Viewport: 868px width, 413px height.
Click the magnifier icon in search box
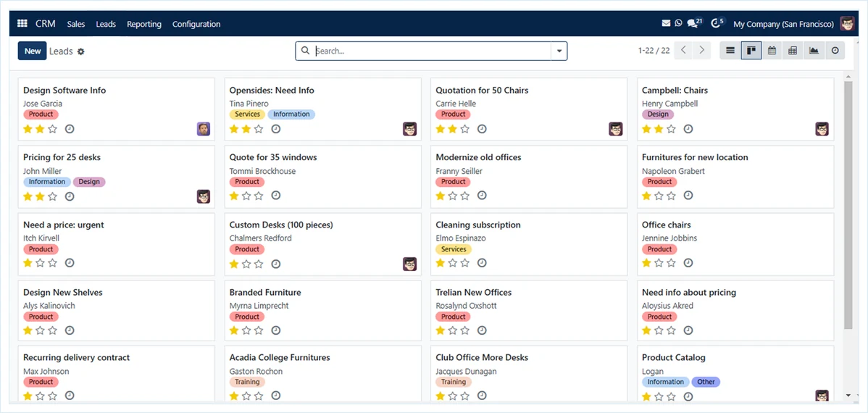(x=305, y=51)
